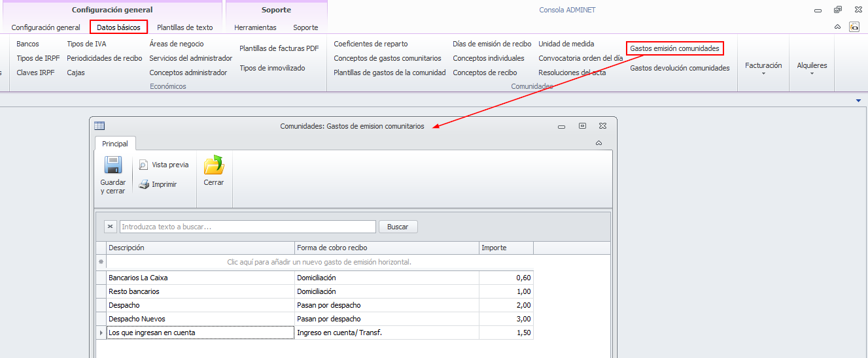
Task: Open Conceptos individuales
Action: coord(489,58)
